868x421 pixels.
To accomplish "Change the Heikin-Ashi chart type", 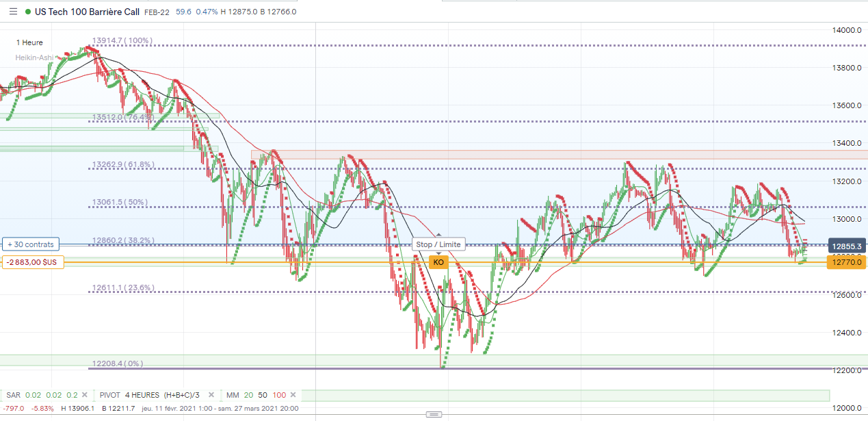I will click(x=34, y=58).
